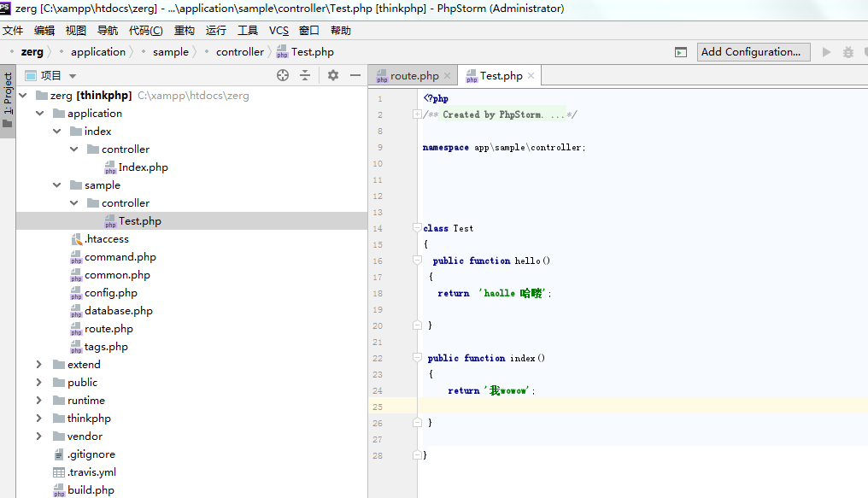Open the VCS menu
868x498 pixels.
point(279,30)
